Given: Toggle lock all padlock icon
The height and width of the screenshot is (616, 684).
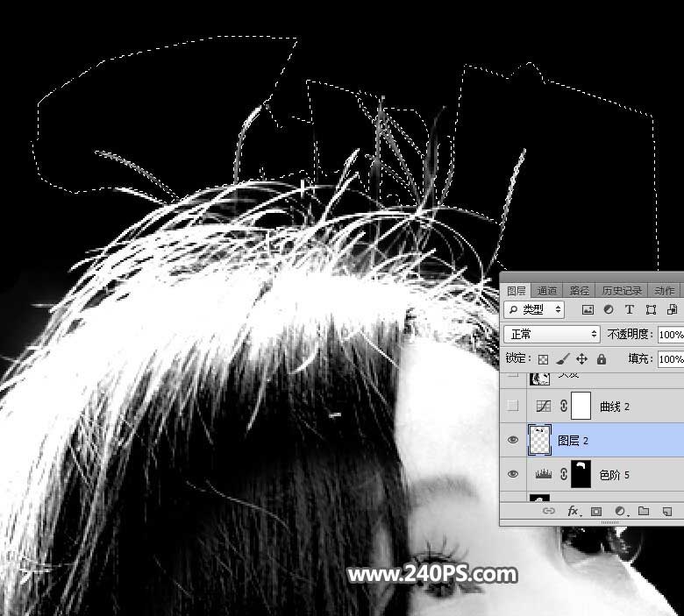Looking at the screenshot, I should point(602,358).
